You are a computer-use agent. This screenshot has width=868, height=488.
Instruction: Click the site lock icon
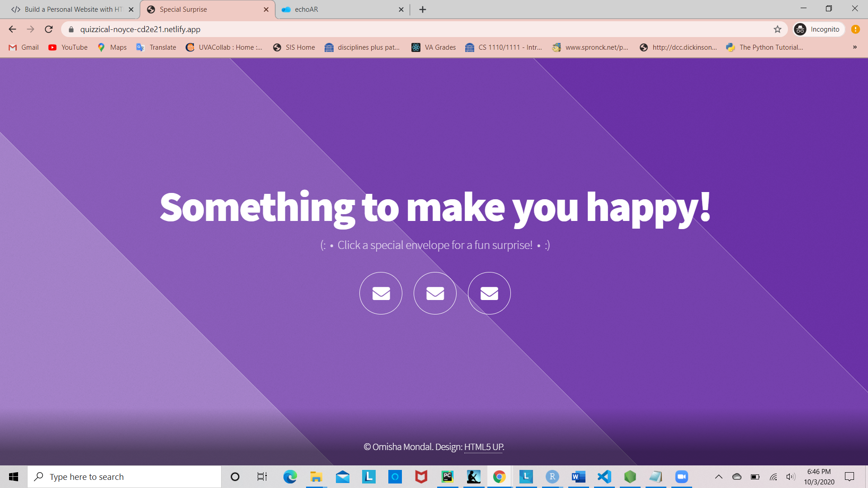[x=71, y=29]
